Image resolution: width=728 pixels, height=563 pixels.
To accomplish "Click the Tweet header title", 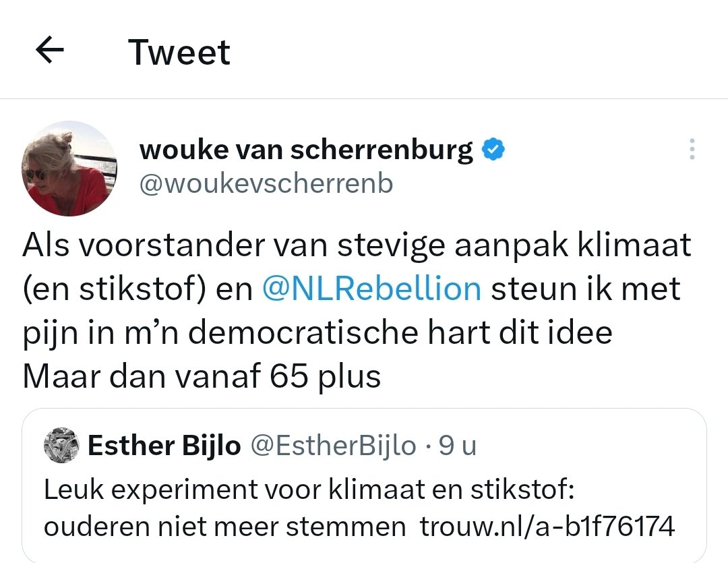I will (x=179, y=52).
